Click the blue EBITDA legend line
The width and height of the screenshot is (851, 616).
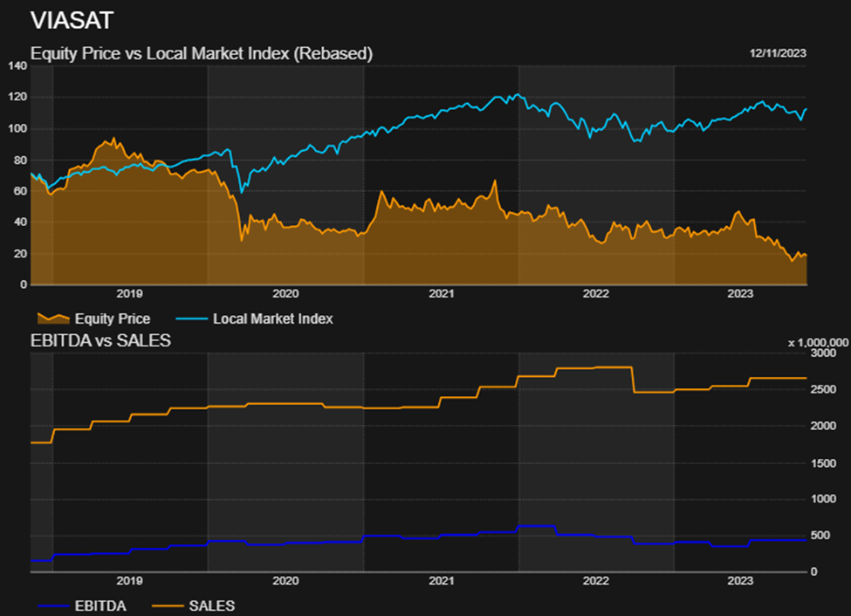[x=53, y=606]
